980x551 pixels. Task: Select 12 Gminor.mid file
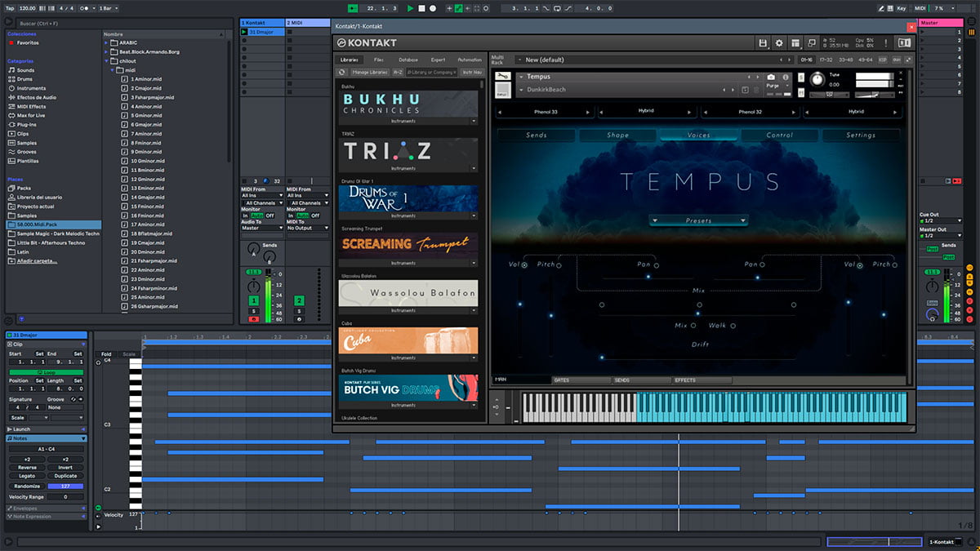pyautogui.click(x=148, y=179)
